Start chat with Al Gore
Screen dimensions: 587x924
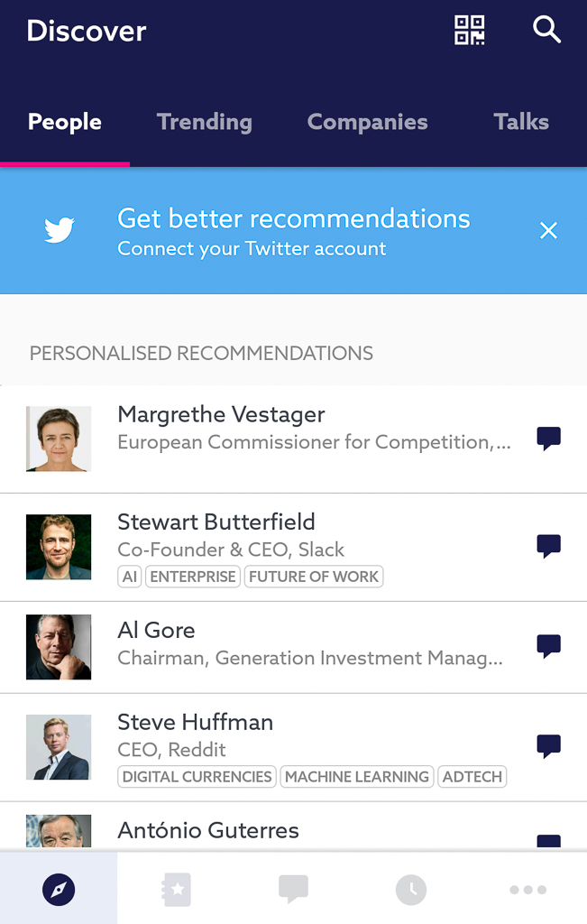pyautogui.click(x=548, y=646)
